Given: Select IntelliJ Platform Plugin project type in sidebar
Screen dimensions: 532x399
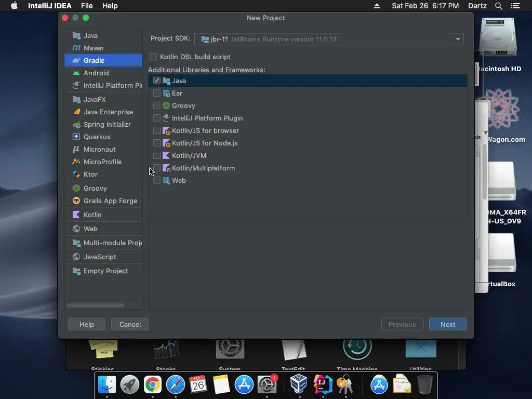Looking at the screenshot, I should point(103,85).
